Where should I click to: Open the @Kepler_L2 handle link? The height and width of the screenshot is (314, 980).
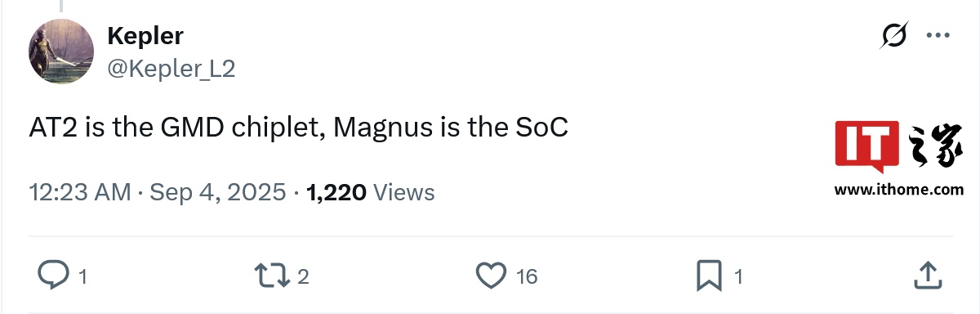point(171,70)
